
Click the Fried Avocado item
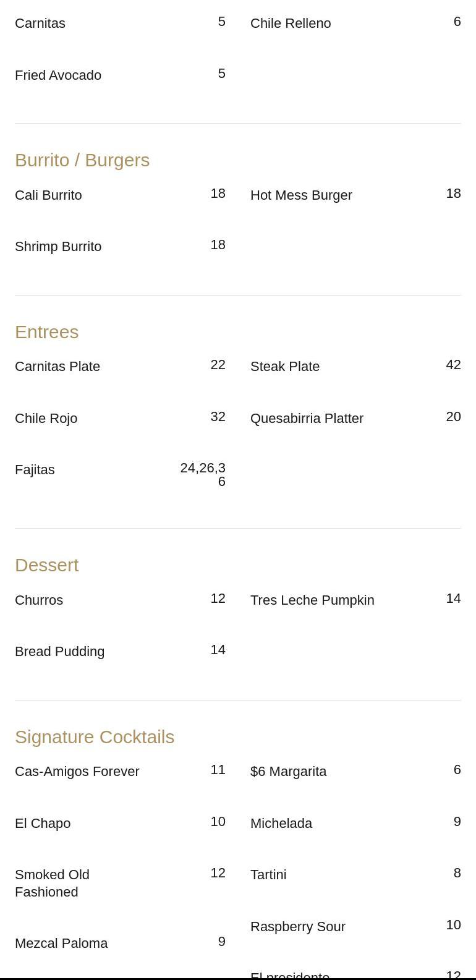[58, 75]
